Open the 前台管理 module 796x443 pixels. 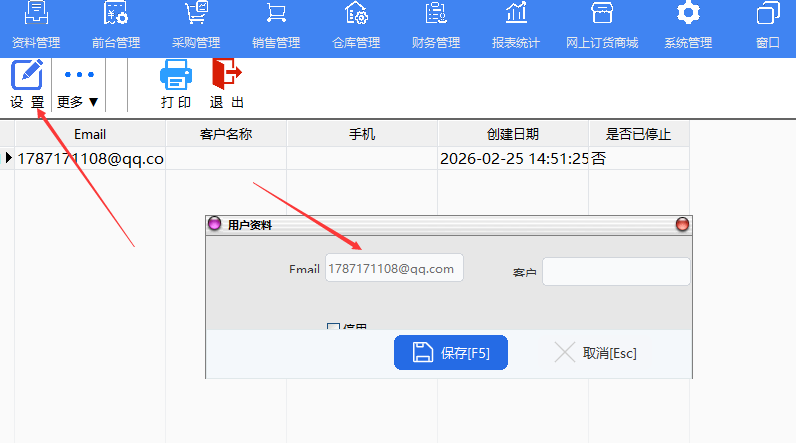click(x=115, y=27)
